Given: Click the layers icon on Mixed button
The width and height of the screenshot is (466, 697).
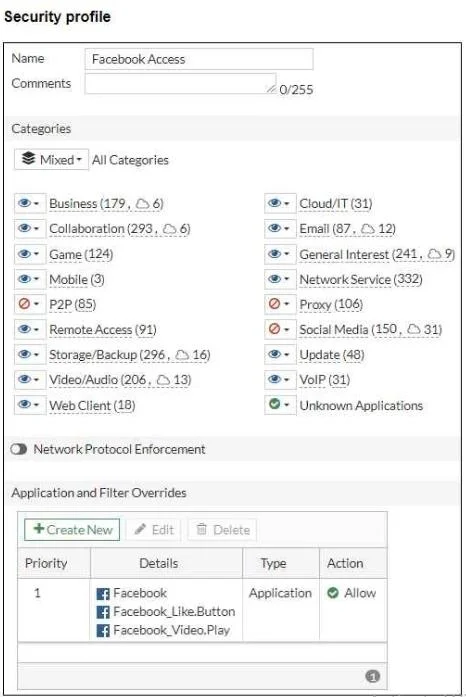Looking at the screenshot, I should coord(29,158).
